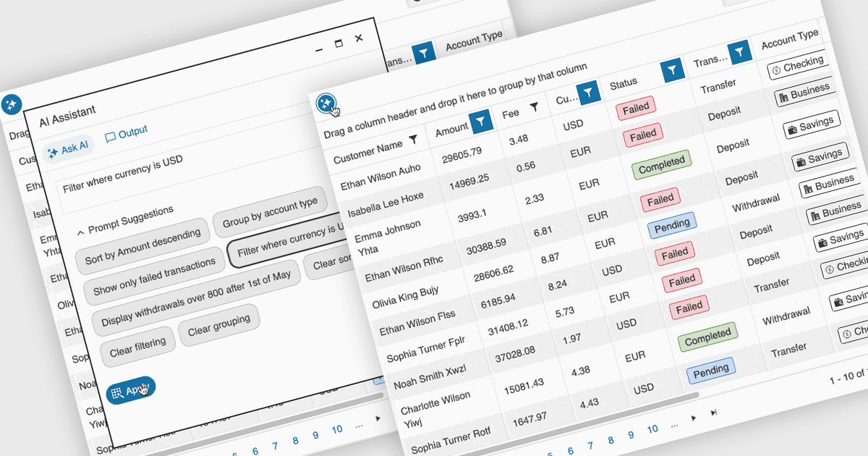Select the 'Isabella Lee Hoxe' customer cell
Screen dimensions: 868x456
tap(386, 206)
